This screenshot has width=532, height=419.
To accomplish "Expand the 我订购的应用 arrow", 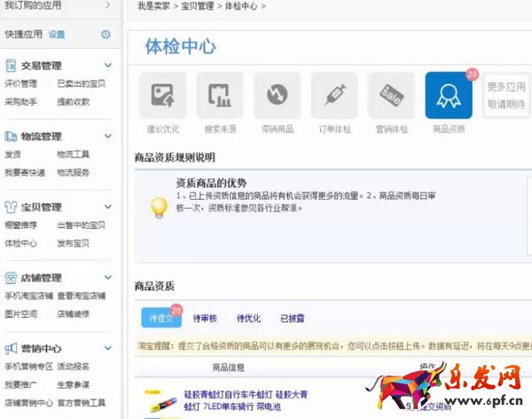I will (x=108, y=5).
